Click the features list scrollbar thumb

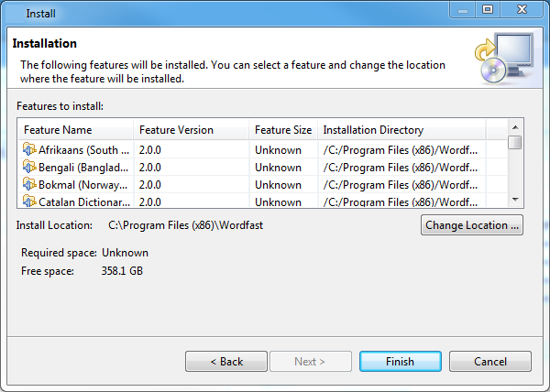515,143
